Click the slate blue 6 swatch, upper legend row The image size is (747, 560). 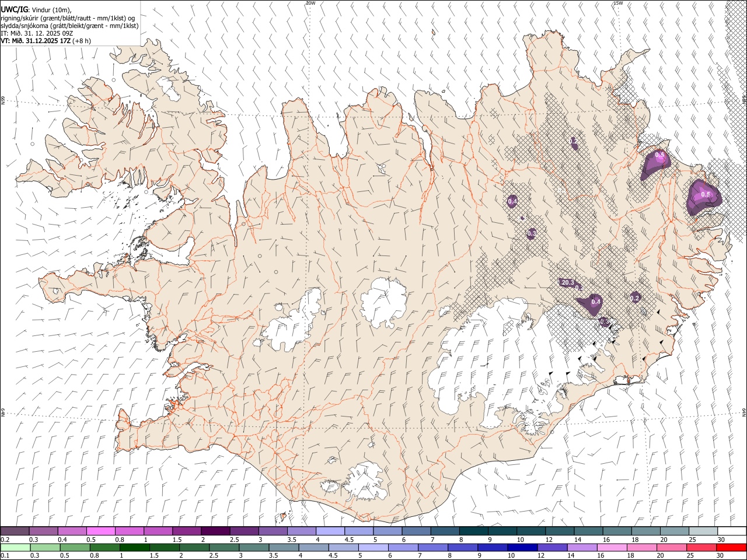pyautogui.click(x=416, y=531)
